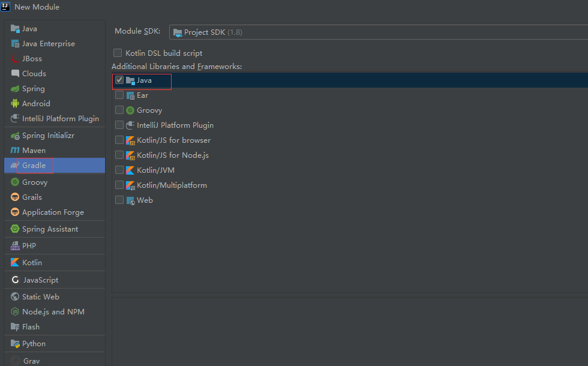Click the Maven 'm' icon
Image resolution: width=588 pixels, height=366 pixels.
(x=15, y=151)
